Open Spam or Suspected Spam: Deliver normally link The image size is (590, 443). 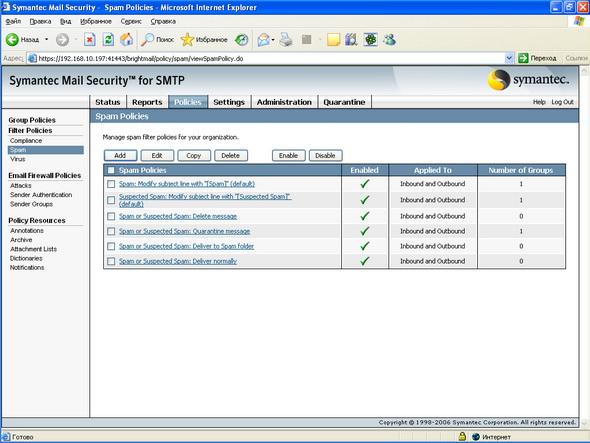coord(178,261)
